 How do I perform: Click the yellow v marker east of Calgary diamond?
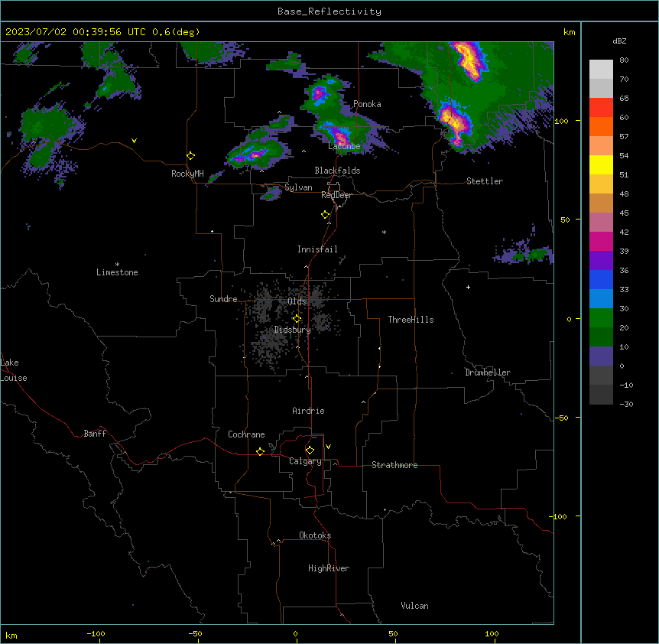pos(328,447)
